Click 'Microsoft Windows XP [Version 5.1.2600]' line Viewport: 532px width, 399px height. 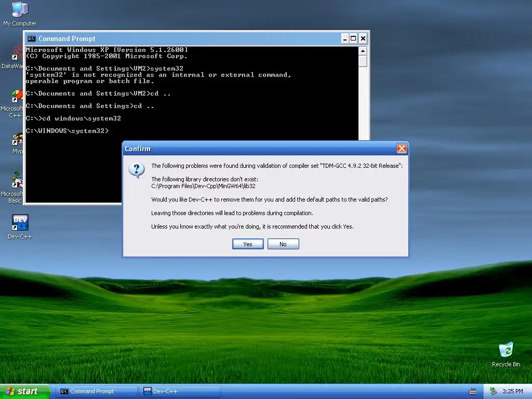tap(107, 49)
